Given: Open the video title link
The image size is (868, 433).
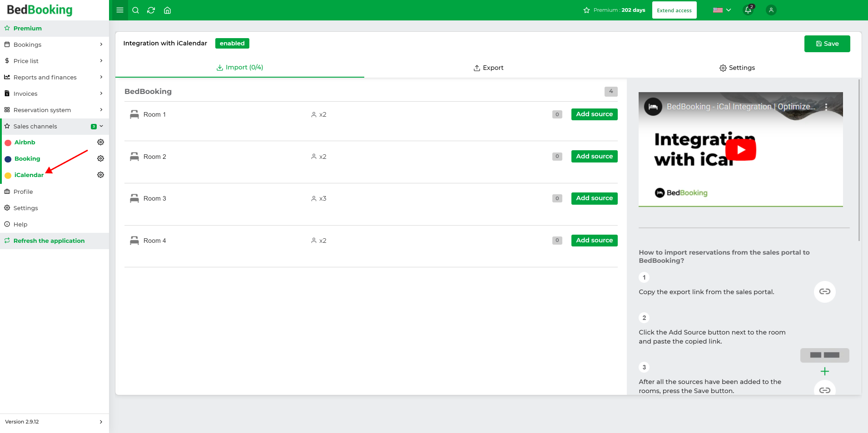Looking at the screenshot, I should [x=741, y=107].
